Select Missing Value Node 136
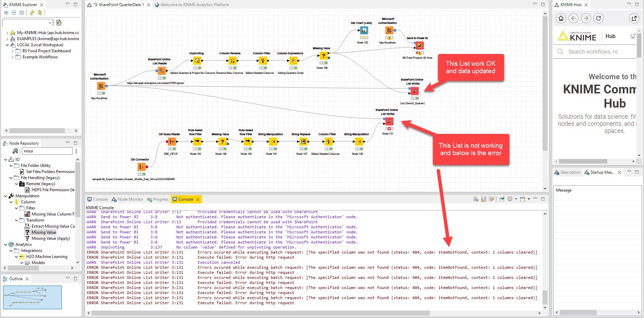The width and height of the screenshot is (644, 318). pos(324,56)
